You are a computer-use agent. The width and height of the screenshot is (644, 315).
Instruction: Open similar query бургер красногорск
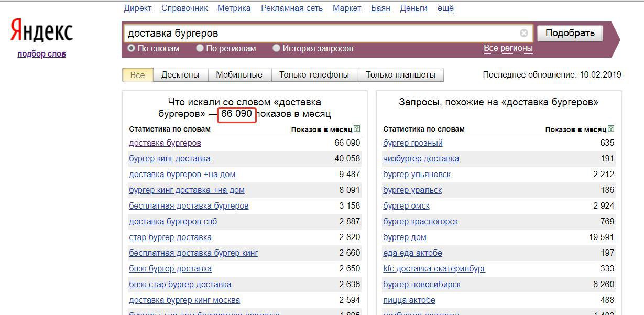click(420, 221)
